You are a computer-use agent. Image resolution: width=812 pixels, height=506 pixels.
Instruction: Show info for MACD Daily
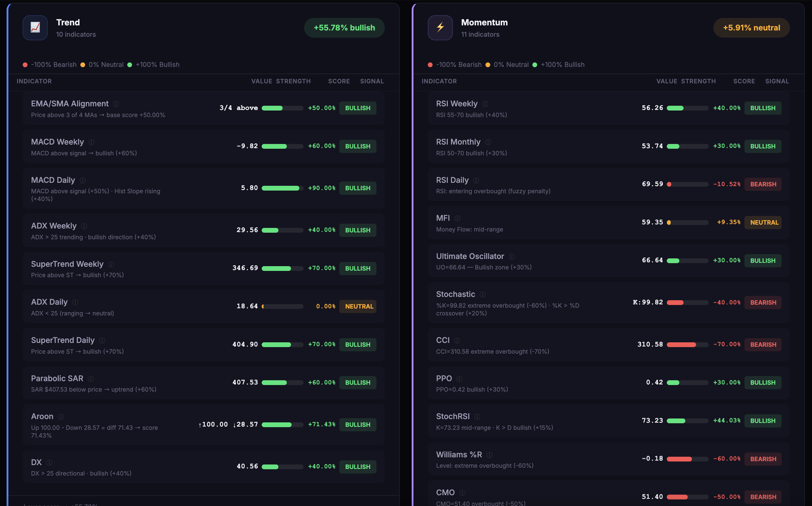pos(83,180)
